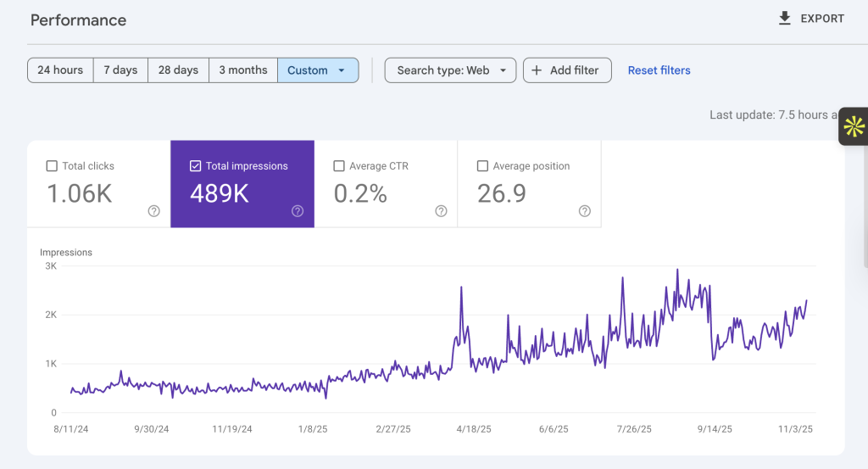Select the 7 days range tab
The image size is (868, 469).
click(120, 70)
